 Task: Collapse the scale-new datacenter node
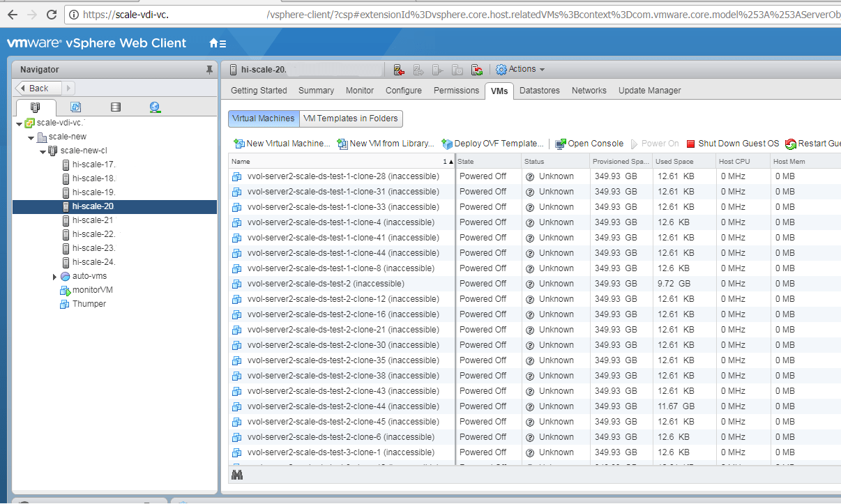click(31, 137)
